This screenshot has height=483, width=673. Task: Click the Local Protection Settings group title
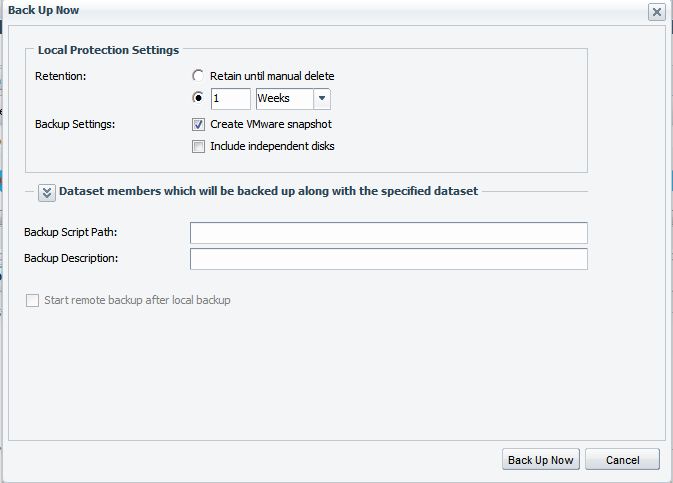(108, 50)
